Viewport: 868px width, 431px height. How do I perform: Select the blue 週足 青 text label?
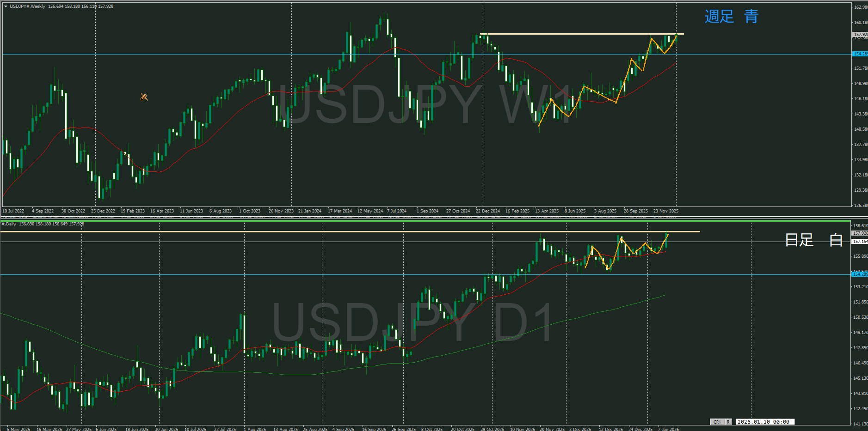(x=731, y=17)
